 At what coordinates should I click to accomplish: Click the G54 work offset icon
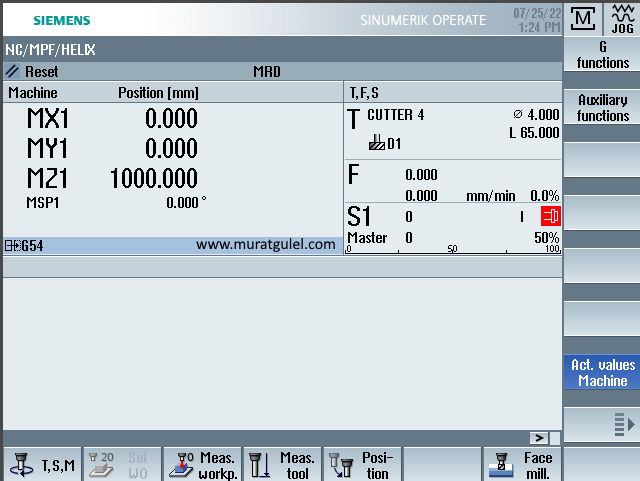(x=13, y=246)
